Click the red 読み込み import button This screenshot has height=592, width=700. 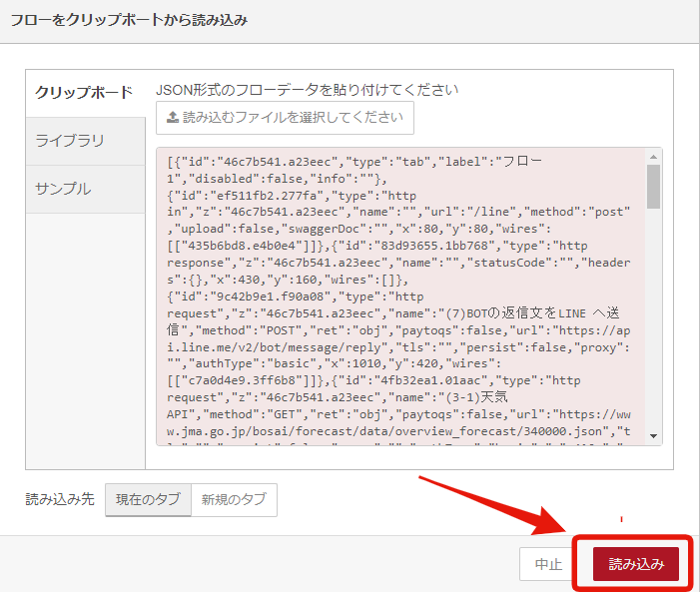coord(636,564)
